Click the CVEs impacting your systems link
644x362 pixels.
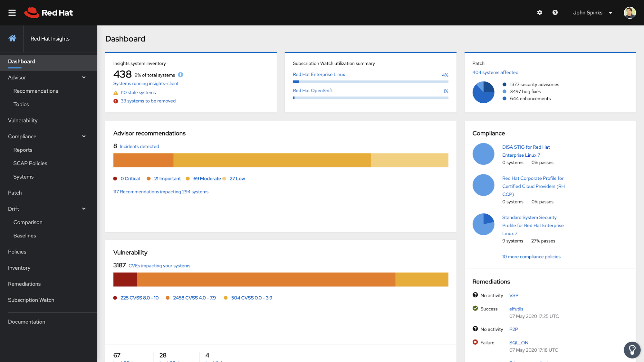point(159,266)
